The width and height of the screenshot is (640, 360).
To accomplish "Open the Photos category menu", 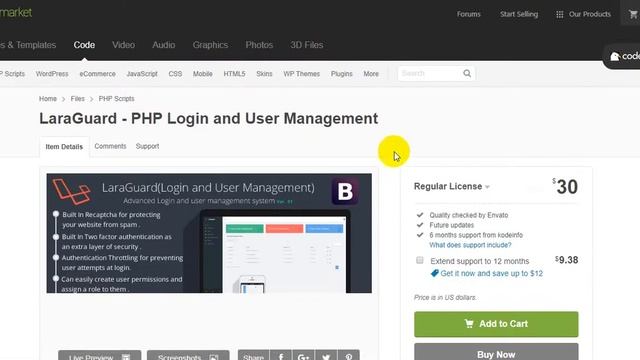I will 259,45.
